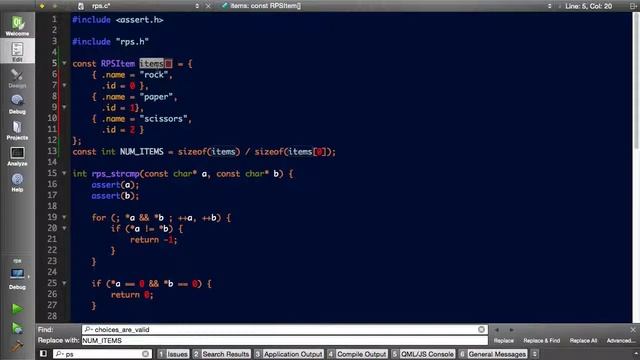
Task: Toggle the sidebar with bottom-left icon
Action: (x=43, y=354)
